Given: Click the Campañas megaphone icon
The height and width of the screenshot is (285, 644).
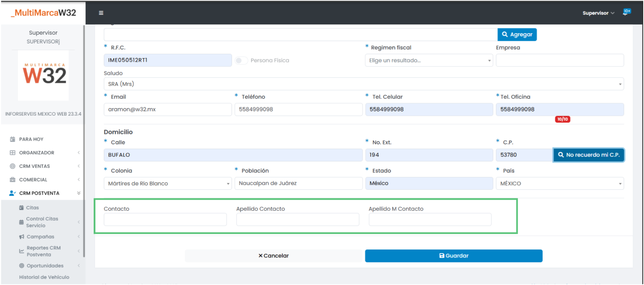Looking at the screenshot, I should click(22, 237).
